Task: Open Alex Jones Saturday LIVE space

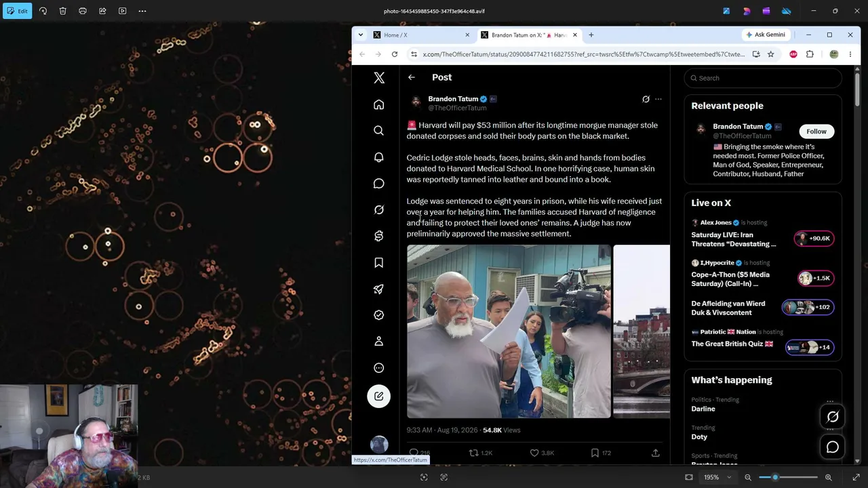Action: pos(763,235)
